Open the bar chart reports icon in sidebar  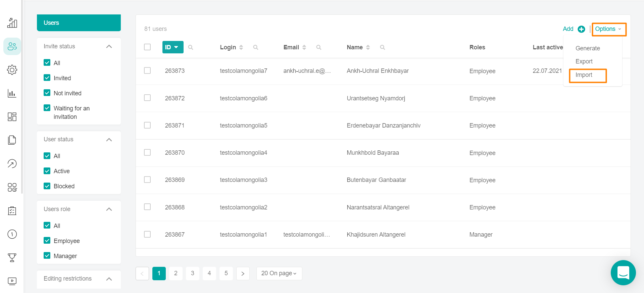(12, 93)
